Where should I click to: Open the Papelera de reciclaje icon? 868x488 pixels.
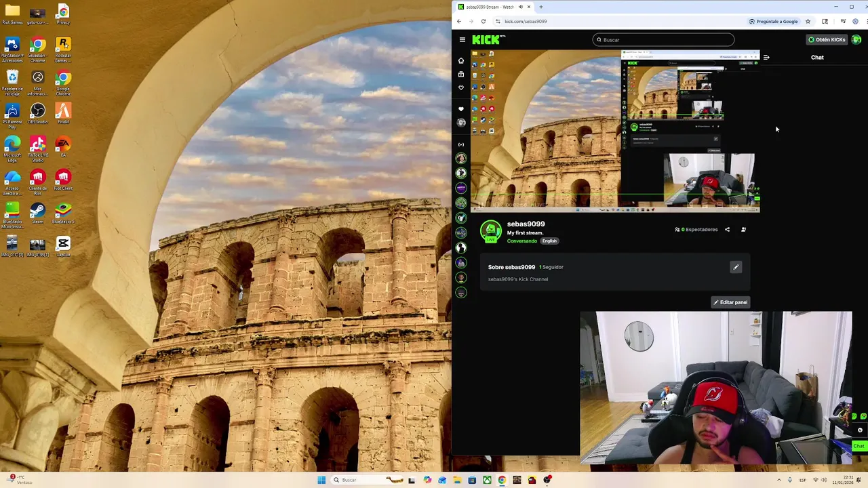(12, 82)
